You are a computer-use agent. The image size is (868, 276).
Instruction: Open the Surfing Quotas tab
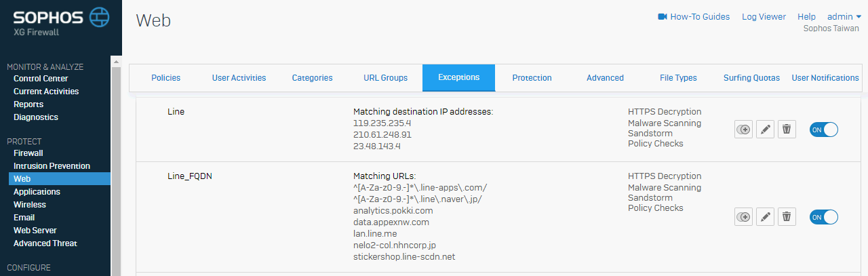[751, 78]
